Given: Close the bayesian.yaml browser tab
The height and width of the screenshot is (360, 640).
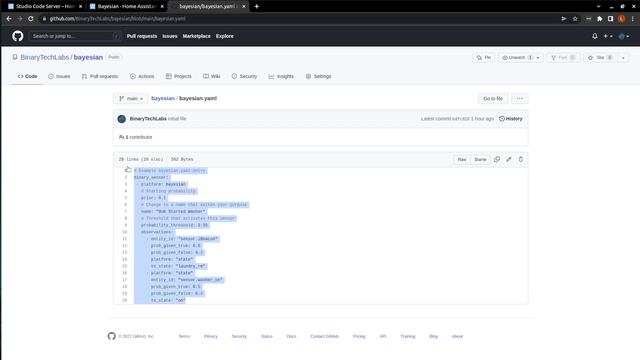Looking at the screenshot, I should click(x=244, y=6).
